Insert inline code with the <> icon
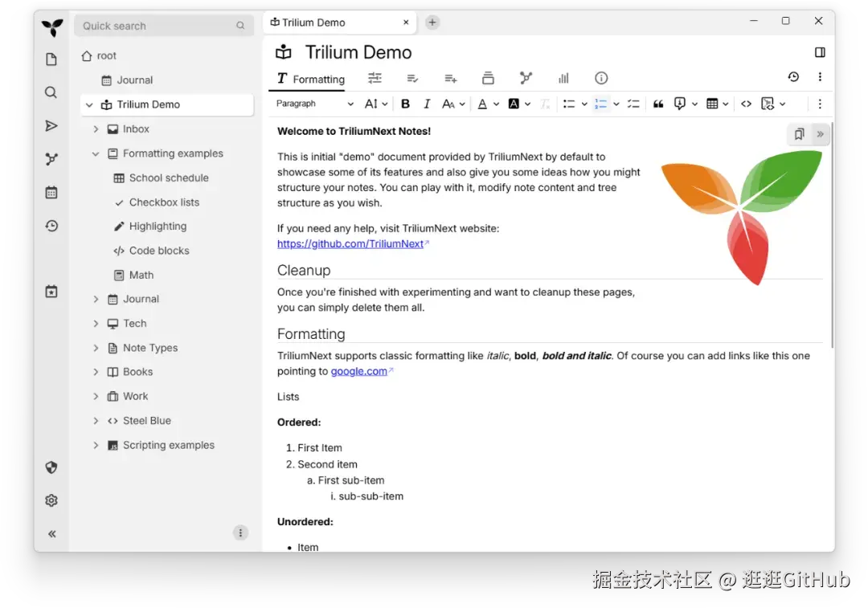Image resolution: width=868 pixels, height=608 pixels. point(746,104)
